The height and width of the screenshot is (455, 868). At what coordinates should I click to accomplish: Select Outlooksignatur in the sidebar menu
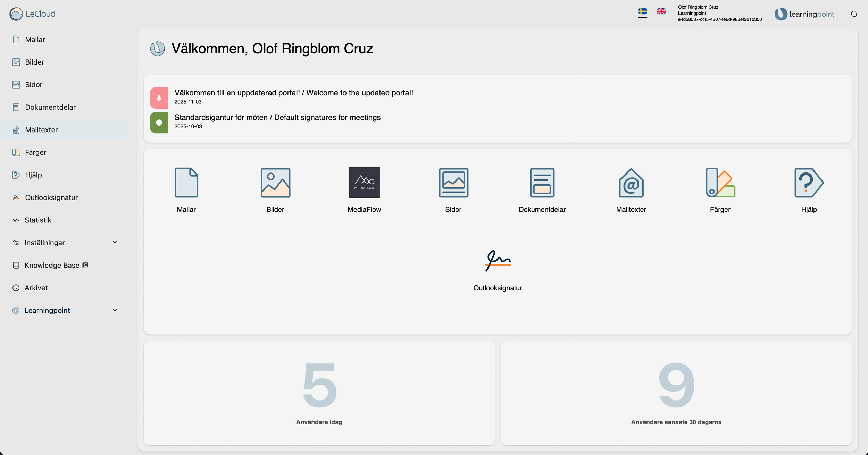coord(51,197)
